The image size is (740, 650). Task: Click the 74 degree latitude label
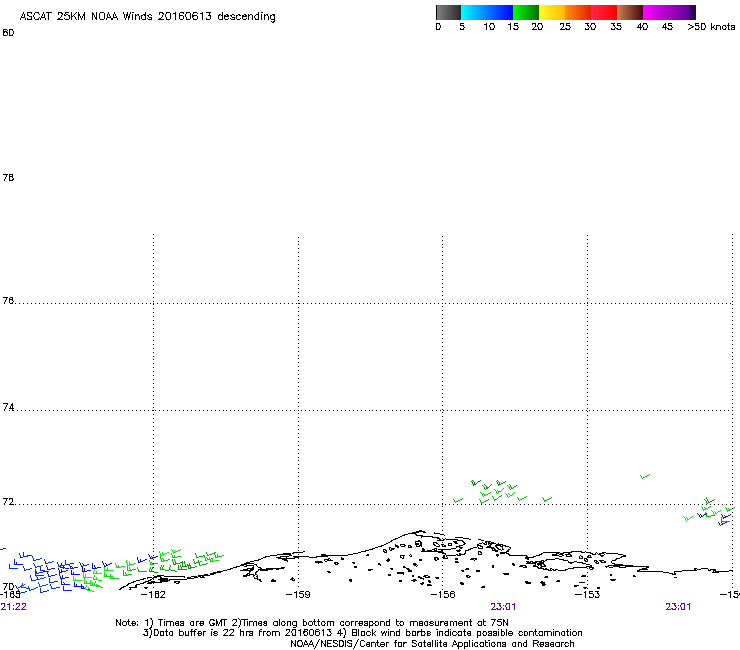pos(8,407)
